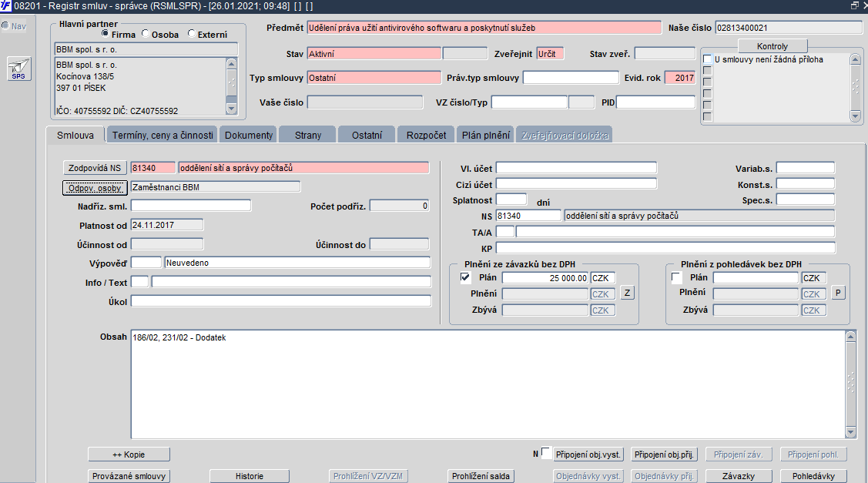868x483 pixels.
Task: Click the P button in pohledávek section
Action: coord(838,293)
